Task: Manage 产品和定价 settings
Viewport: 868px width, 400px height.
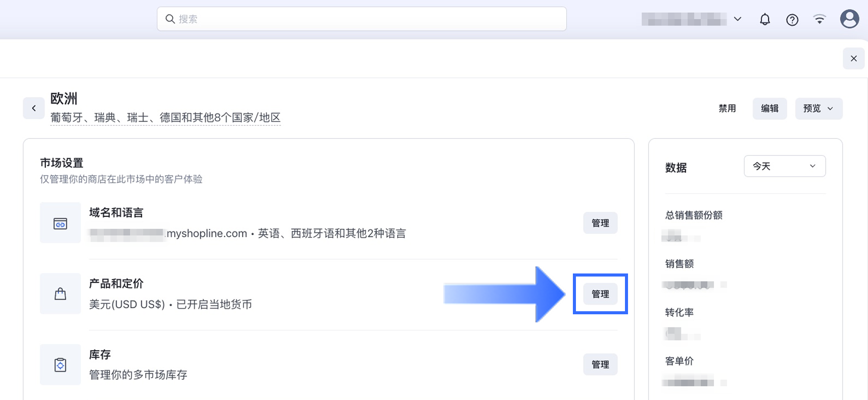Action: click(x=600, y=294)
